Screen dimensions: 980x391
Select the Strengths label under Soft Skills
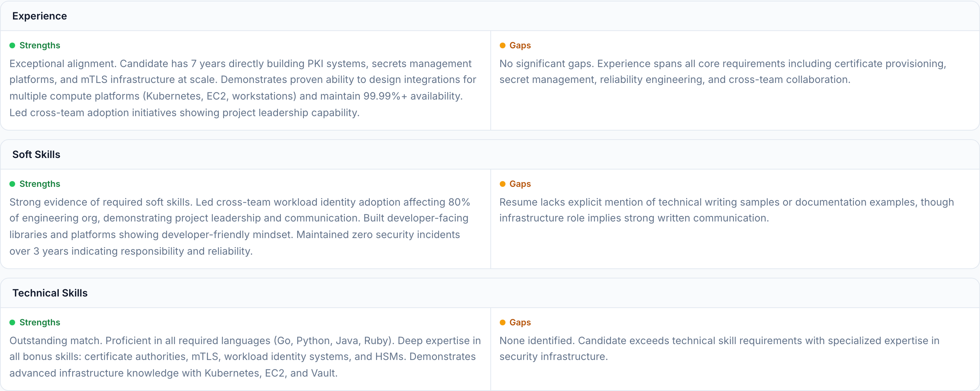[40, 184]
